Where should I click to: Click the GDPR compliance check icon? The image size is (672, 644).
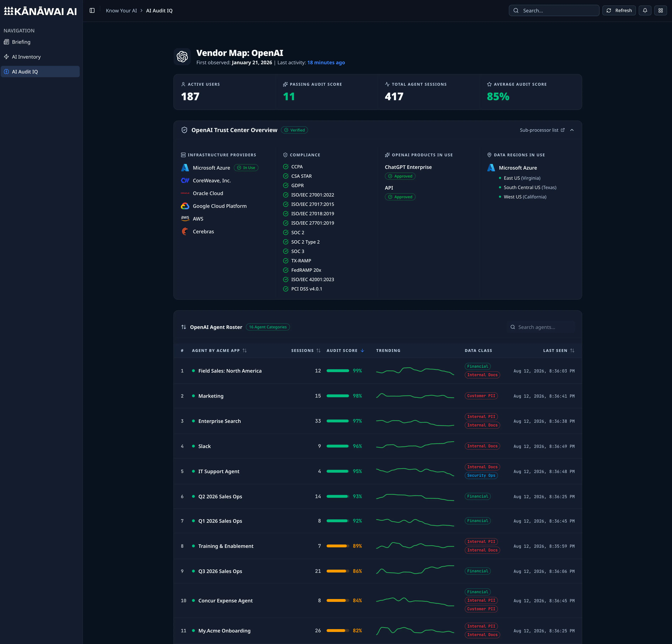[x=286, y=185]
